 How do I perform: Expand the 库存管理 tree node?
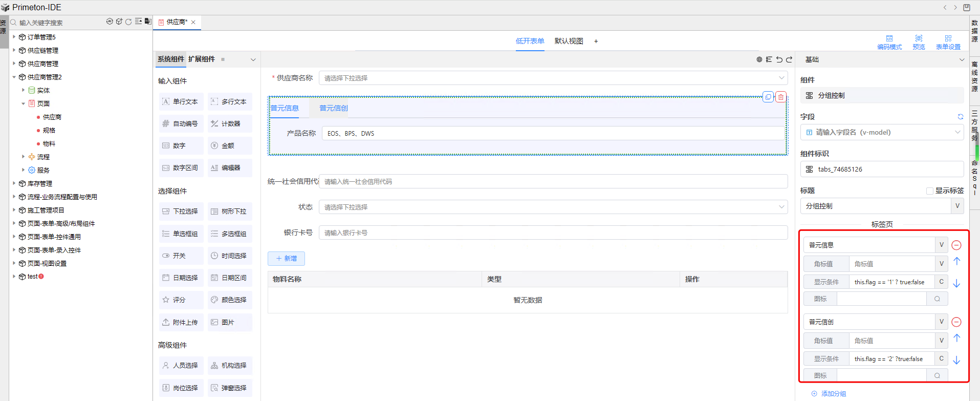click(14, 183)
